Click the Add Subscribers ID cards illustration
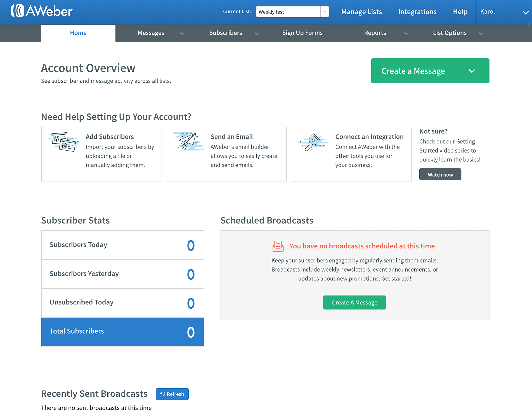Screen dimensions: 532x419 pos(63,142)
